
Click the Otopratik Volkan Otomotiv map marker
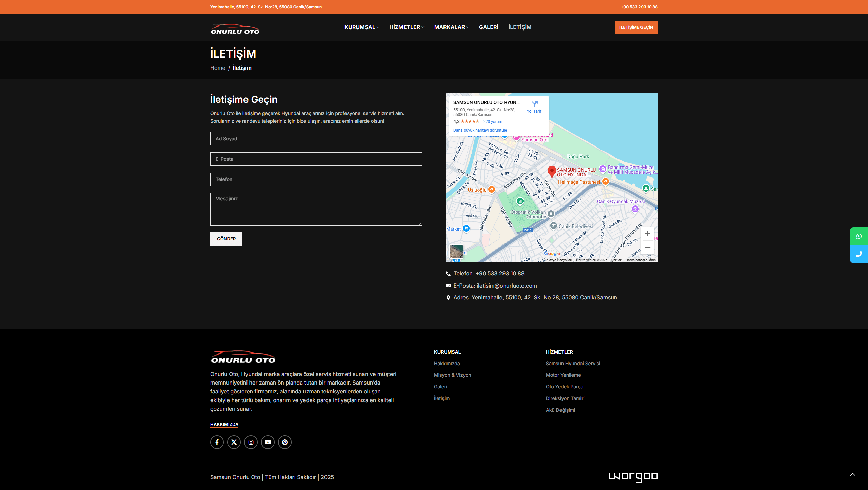551,214
